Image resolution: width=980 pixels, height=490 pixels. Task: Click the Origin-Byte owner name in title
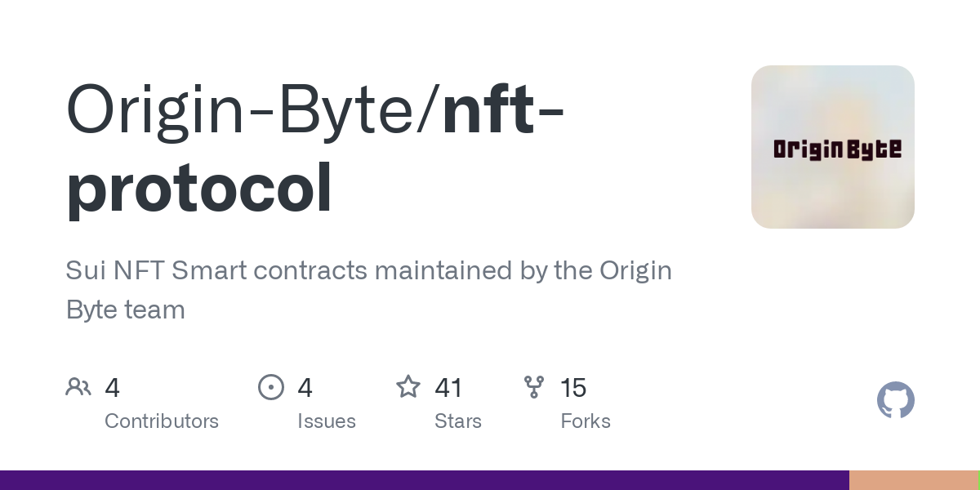click(x=246, y=109)
